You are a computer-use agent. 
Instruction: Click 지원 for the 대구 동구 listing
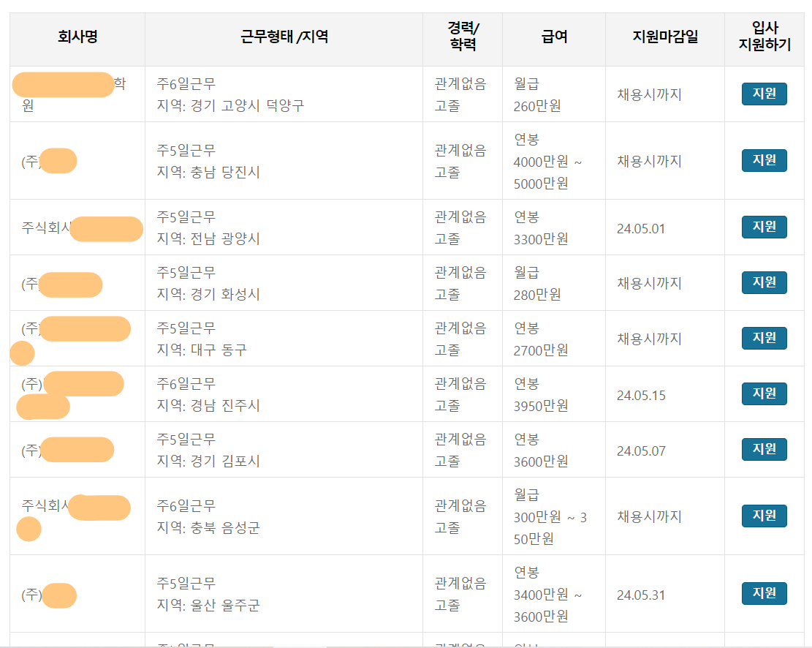[x=764, y=338]
